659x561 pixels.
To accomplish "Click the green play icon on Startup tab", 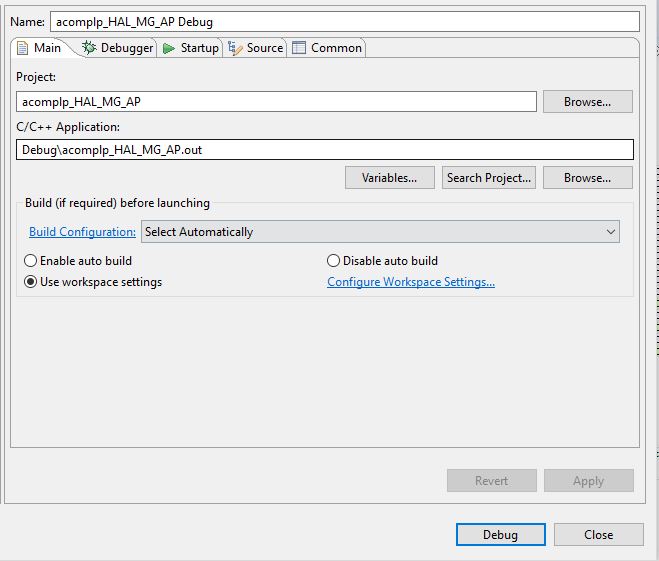I will tap(169, 48).
